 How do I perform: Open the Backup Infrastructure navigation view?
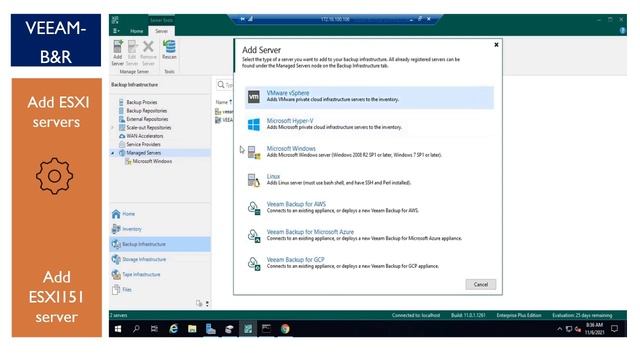(160, 244)
